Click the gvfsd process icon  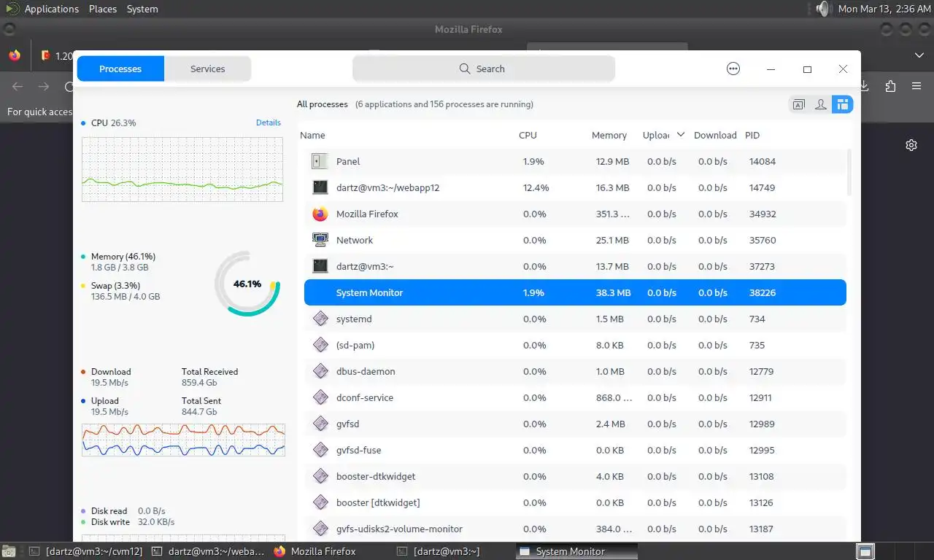click(x=320, y=424)
